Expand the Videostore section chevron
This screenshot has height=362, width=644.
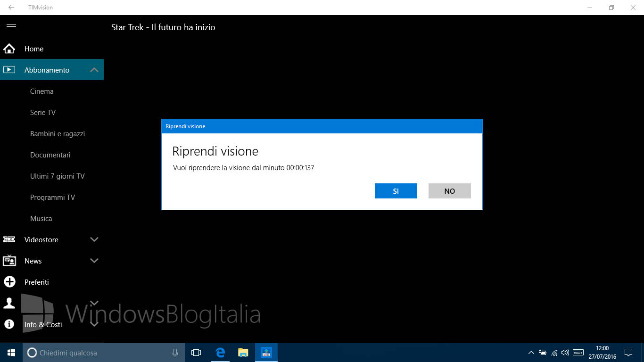pos(94,239)
